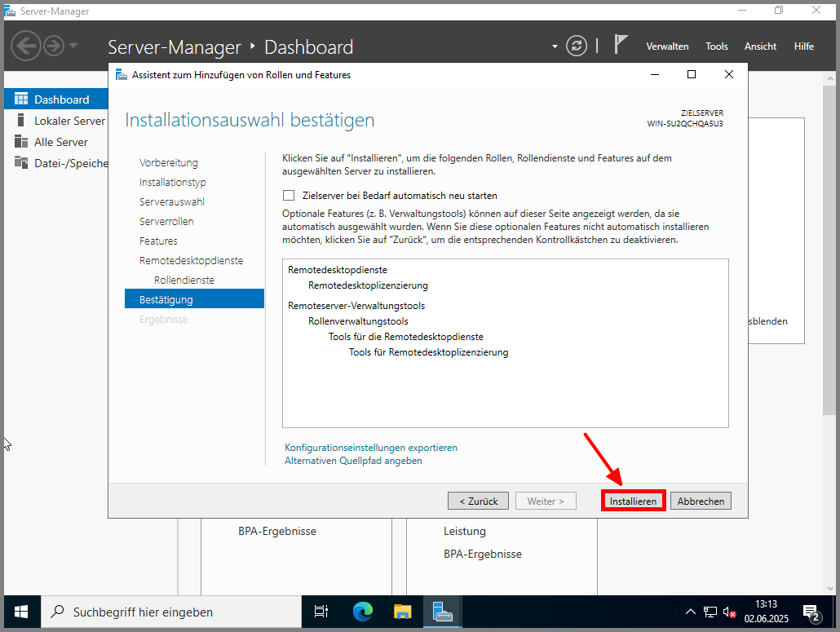This screenshot has height=632, width=840.
Task: Select the Dashboard icon in sidebar
Action: point(20,99)
